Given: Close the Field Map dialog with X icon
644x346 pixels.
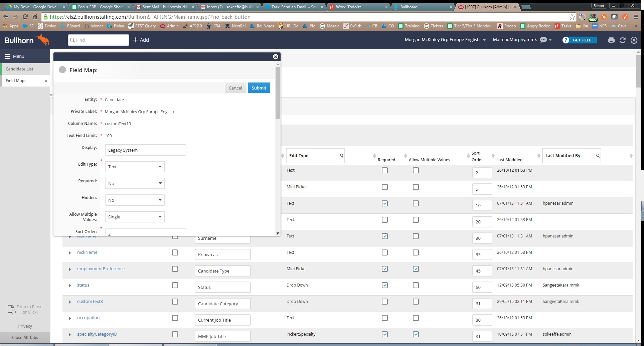Looking at the screenshot, I should coord(276,57).
